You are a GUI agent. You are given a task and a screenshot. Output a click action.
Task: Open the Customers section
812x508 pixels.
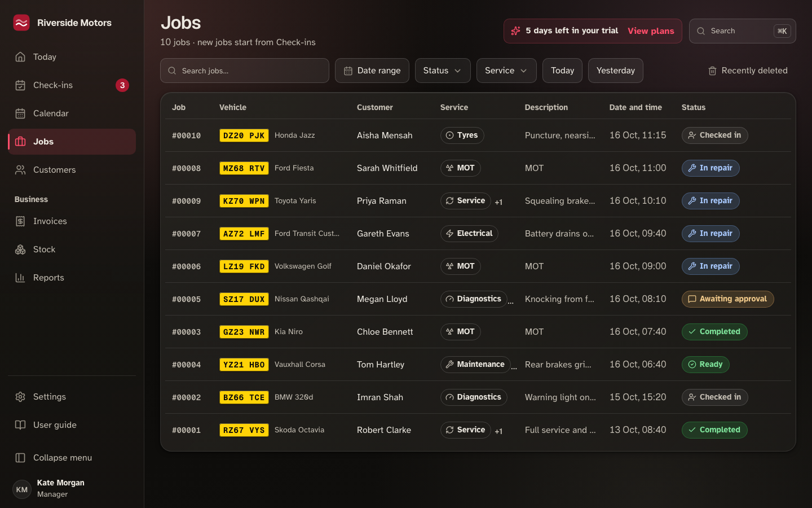(x=72, y=170)
